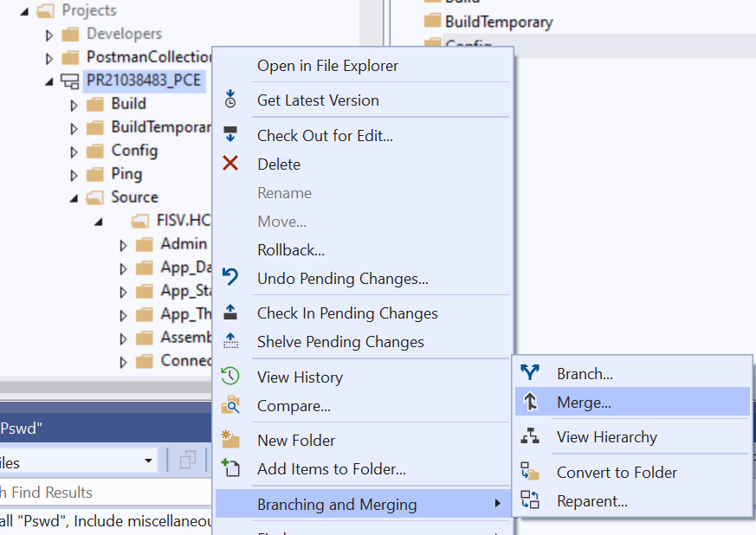Select Open in File Explorer
Screen dimensions: 756x535
point(327,65)
